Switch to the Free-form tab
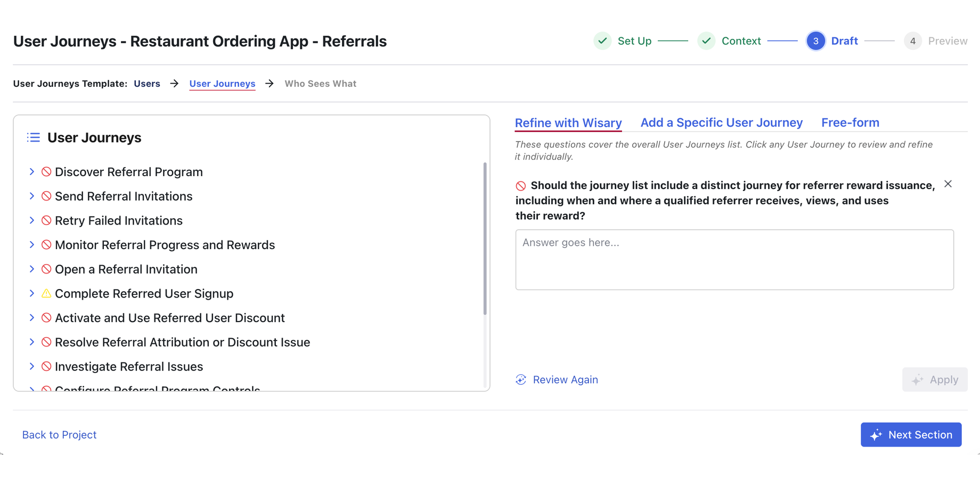This screenshot has width=980, height=479. pyautogui.click(x=850, y=123)
